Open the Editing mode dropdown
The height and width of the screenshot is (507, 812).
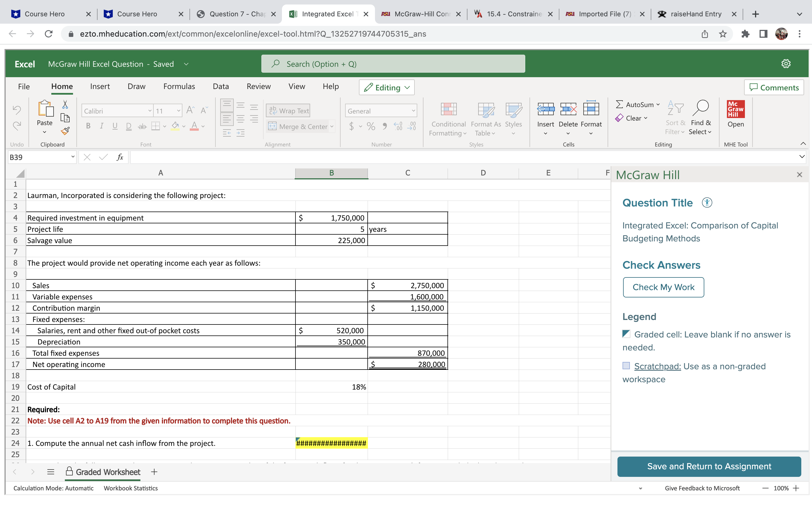(x=386, y=87)
